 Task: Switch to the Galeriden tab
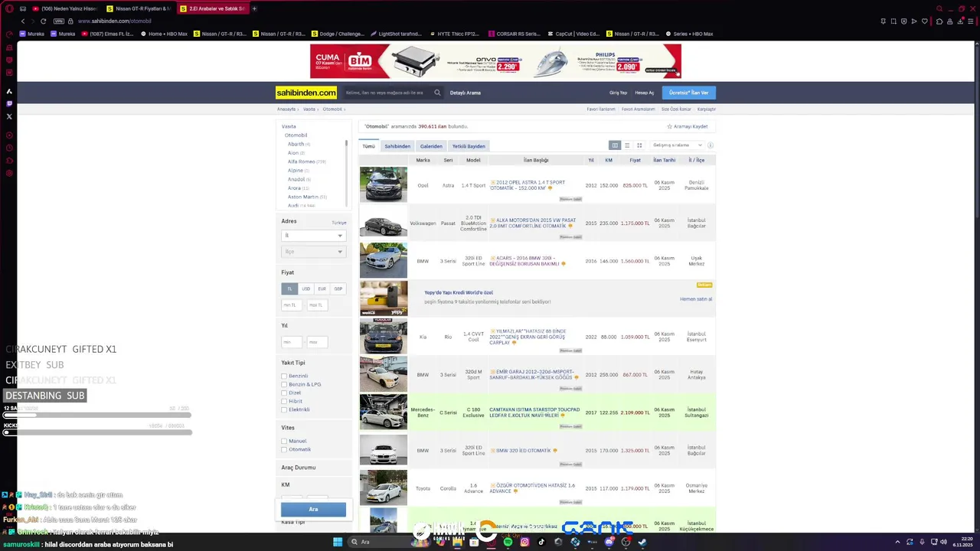pyautogui.click(x=431, y=145)
